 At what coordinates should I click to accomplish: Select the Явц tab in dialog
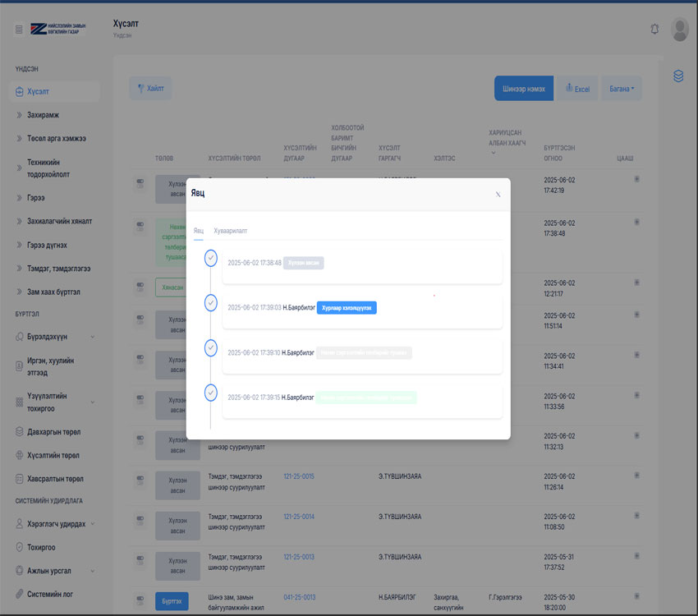coord(199,231)
